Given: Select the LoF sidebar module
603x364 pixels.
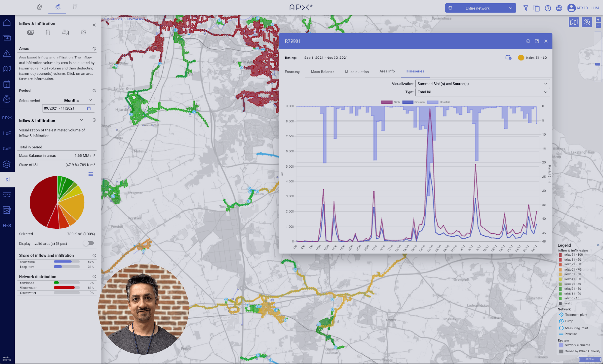Looking at the screenshot, I should 7,133.
